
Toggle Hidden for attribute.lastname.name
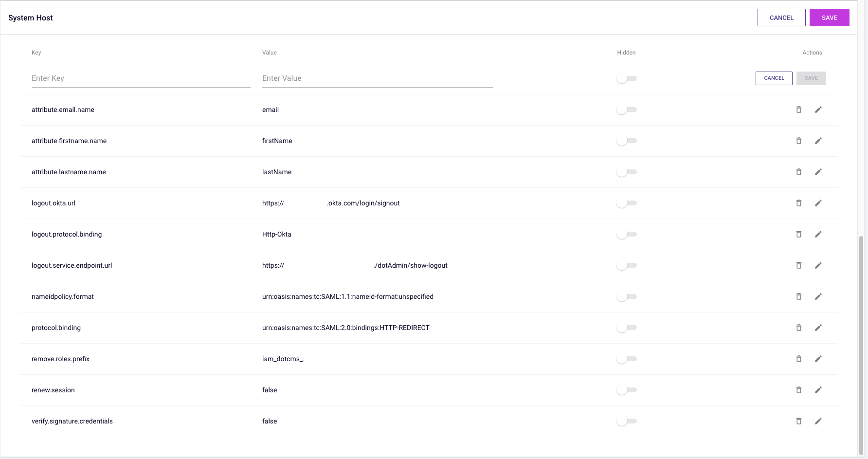pos(626,172)
